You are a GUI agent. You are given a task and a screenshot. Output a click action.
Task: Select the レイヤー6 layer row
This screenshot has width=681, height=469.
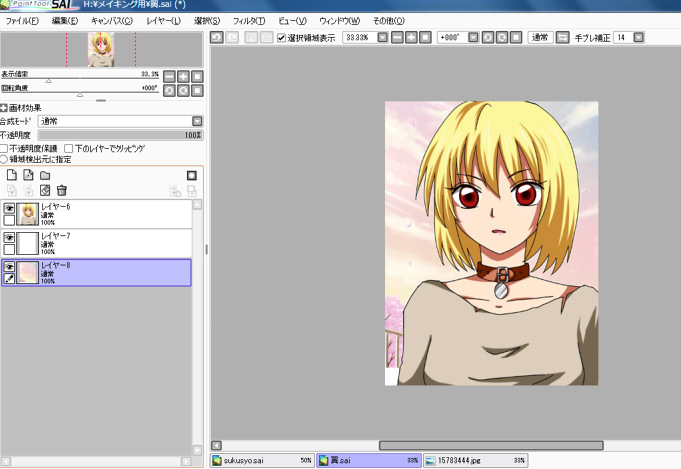tap(96, 214)
